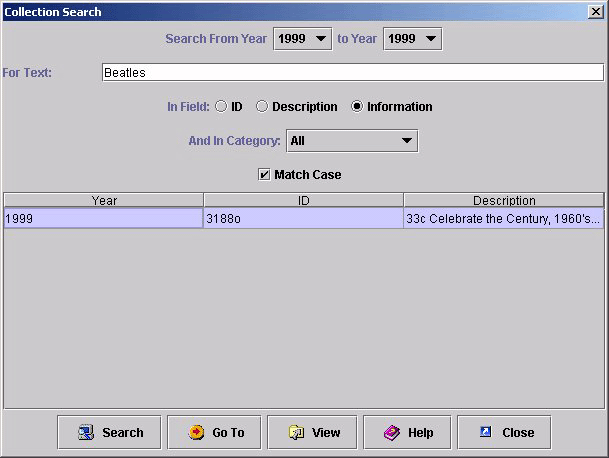This screenshot has width=609, height=458.
Task: Click the Go To button icon
Action: 196,433
